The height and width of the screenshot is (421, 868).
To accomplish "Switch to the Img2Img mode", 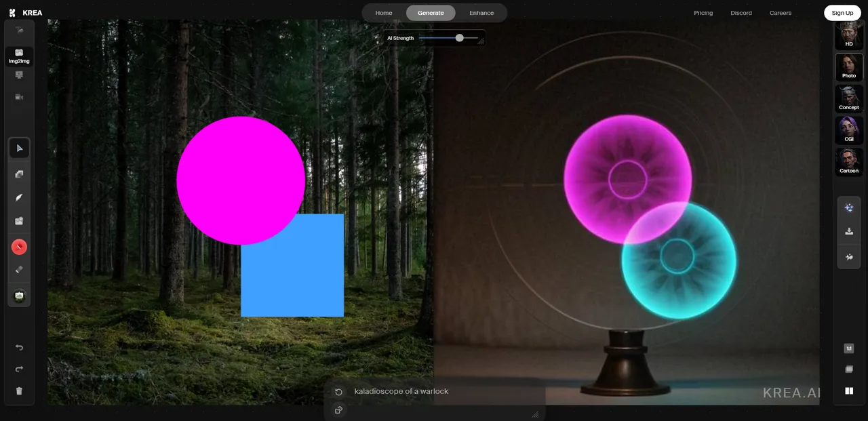I will point(19,56).
